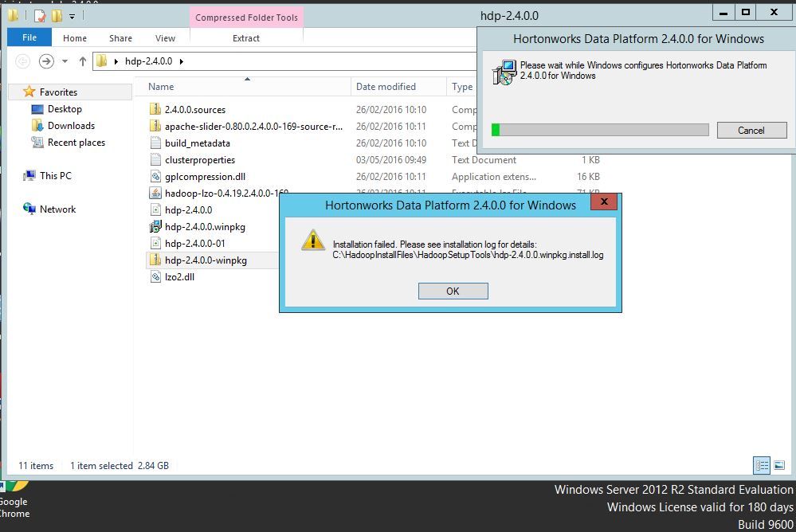
Task: Select the file named build_metadata
Action: [x=198, y=143]
